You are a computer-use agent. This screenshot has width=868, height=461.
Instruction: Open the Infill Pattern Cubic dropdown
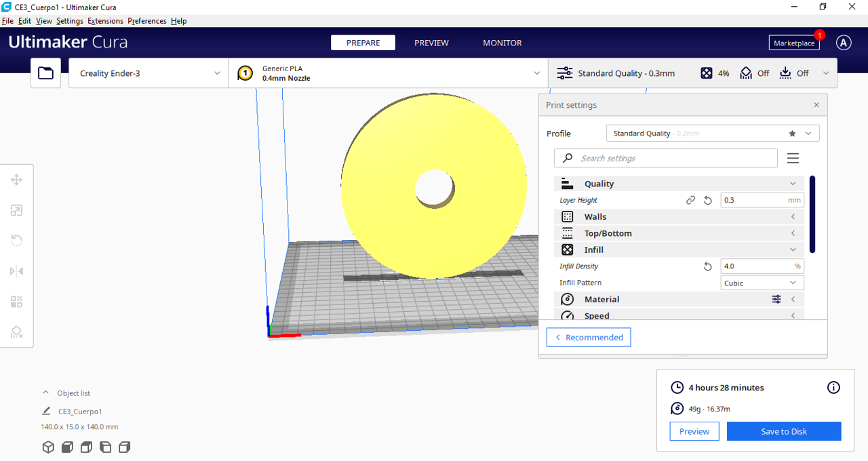coord(762,283)
